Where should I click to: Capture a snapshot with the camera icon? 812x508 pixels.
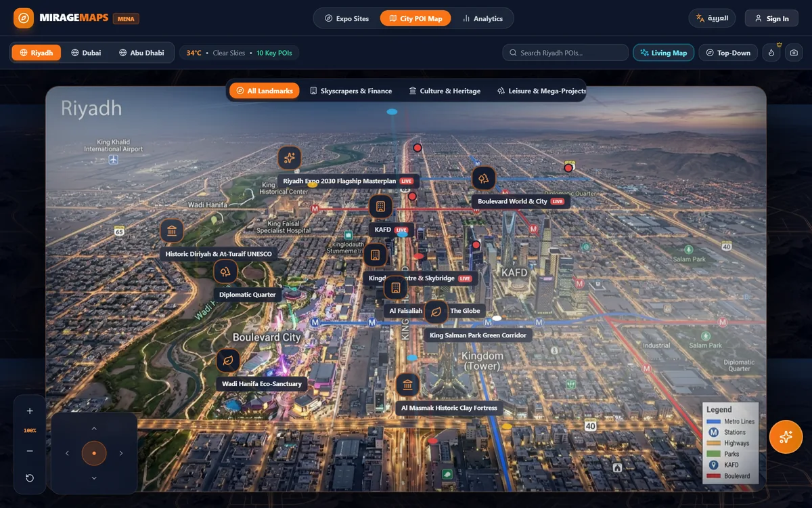[x=794, y=53]
